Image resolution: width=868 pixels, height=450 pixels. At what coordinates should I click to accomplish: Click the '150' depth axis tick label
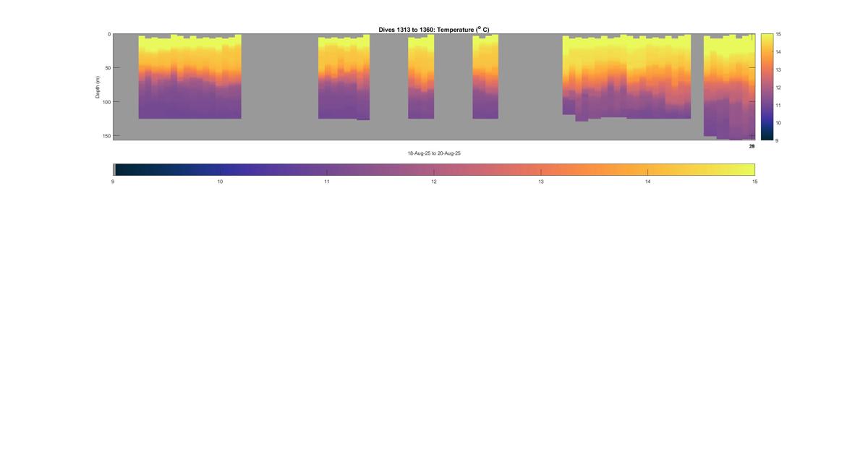click(106, 136)
